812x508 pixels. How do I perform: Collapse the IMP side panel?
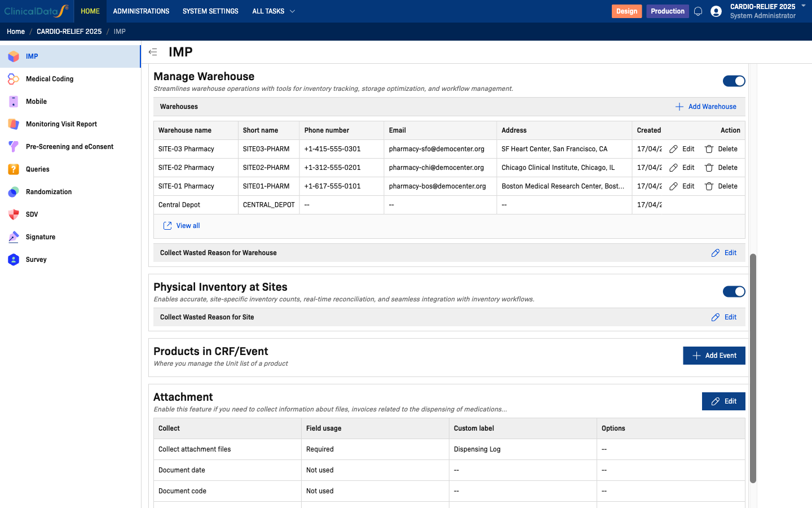(152, 51)
